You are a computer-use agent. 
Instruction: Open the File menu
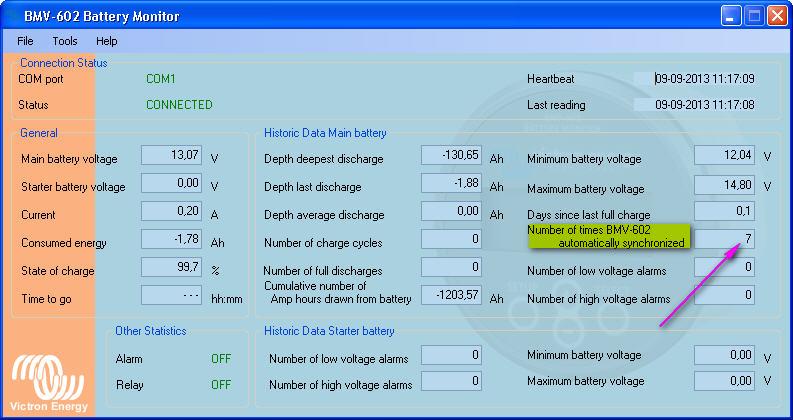[x=25, y=41]
